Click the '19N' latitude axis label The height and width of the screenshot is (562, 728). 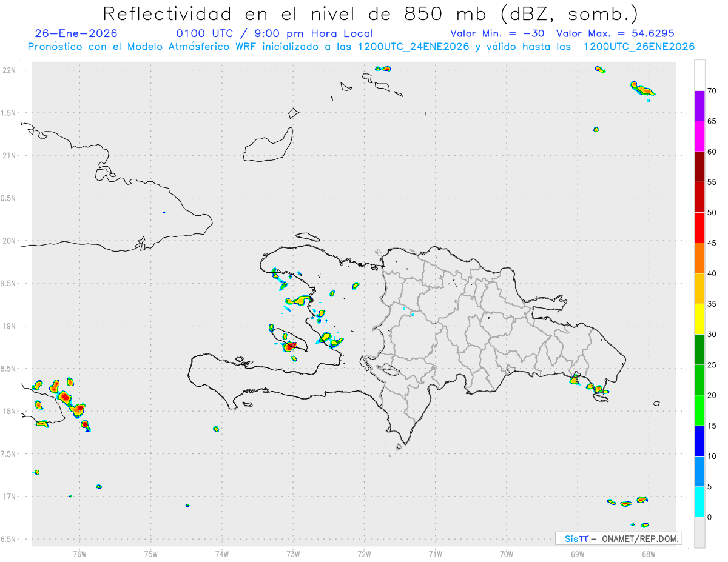tap(10, 326)
